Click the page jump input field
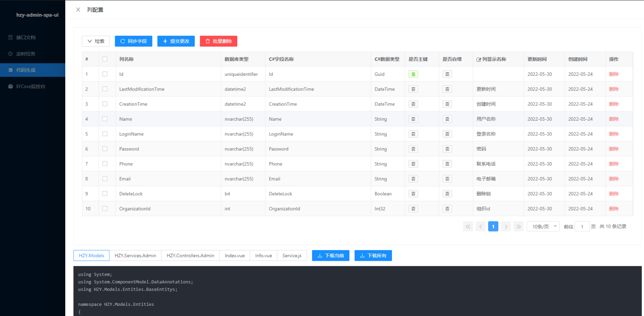 (x=582, y=227)
